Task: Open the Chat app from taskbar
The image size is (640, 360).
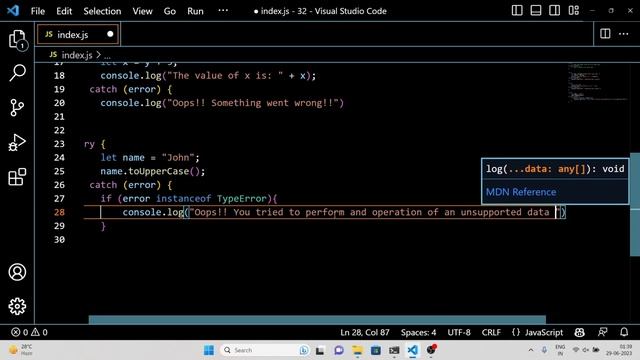Action: point(339,350)
